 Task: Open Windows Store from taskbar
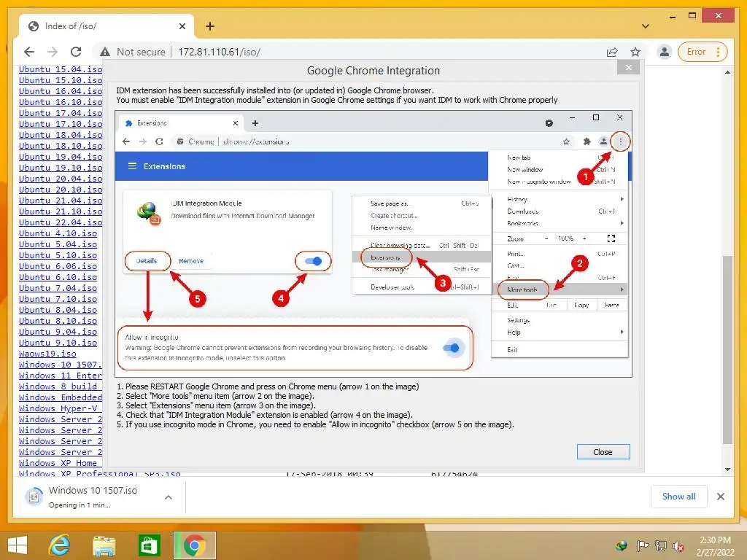click(x=149, y=545)
